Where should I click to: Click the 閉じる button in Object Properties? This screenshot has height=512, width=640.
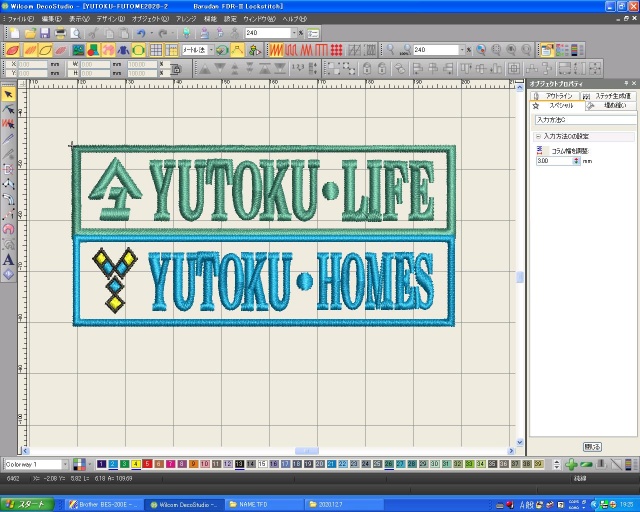pos(592,447)
